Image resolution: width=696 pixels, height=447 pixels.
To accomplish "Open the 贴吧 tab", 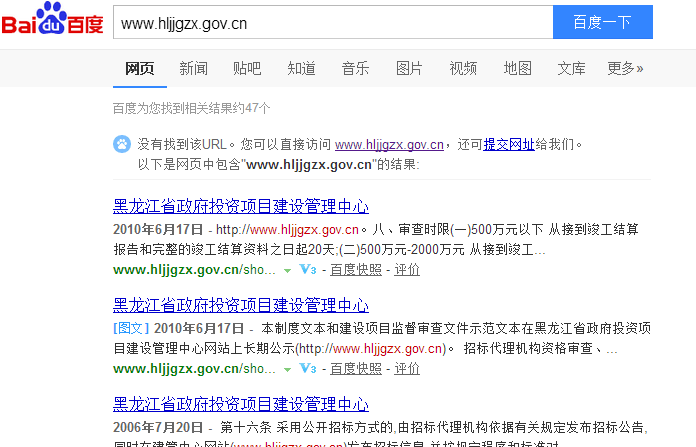I will click(x=247, y=68).
